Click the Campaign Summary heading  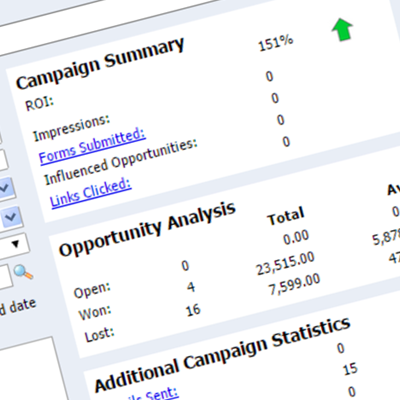click(x=100, y=63)
